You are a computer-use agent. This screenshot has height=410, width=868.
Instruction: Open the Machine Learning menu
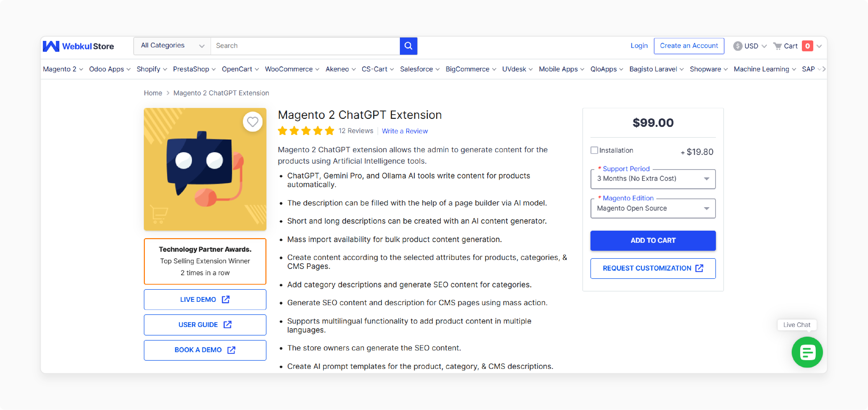pyautogui.click(x=765, y=69)
